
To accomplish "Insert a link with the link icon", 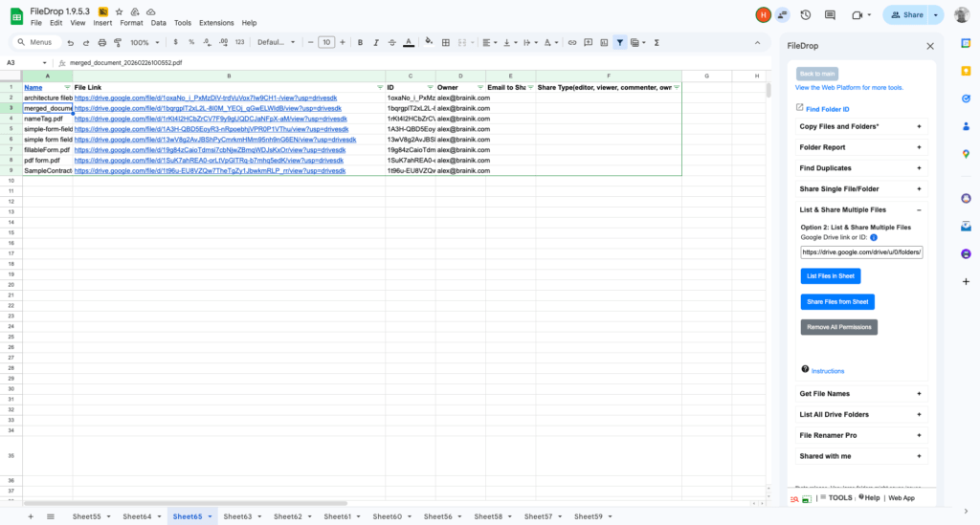I will pos(572,42).
